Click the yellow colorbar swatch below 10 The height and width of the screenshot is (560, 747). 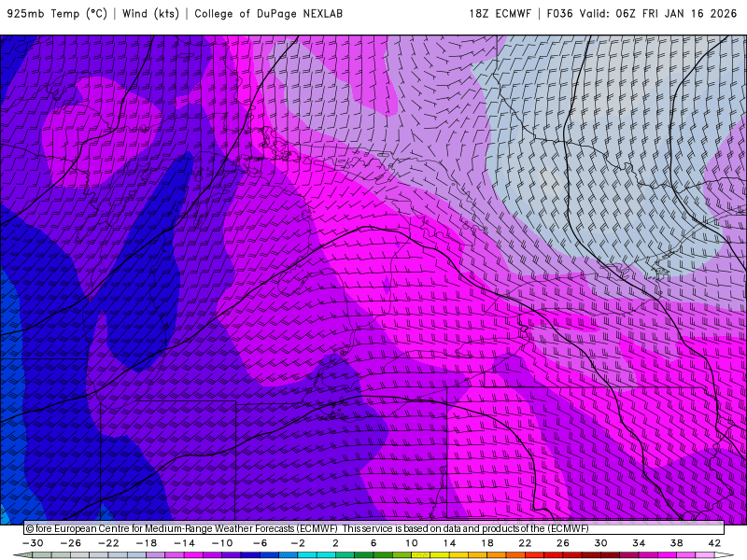(x=421, y=555)
